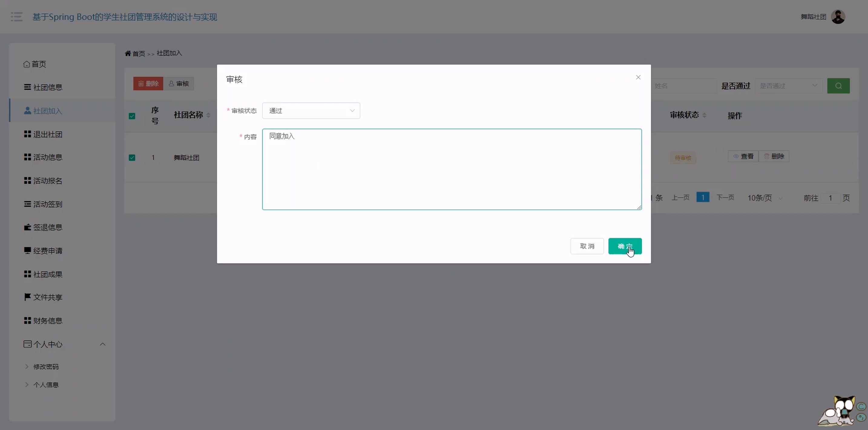Click the green search icon button
868x430 pixels.
pyautogui.click(x=838, y=86)
